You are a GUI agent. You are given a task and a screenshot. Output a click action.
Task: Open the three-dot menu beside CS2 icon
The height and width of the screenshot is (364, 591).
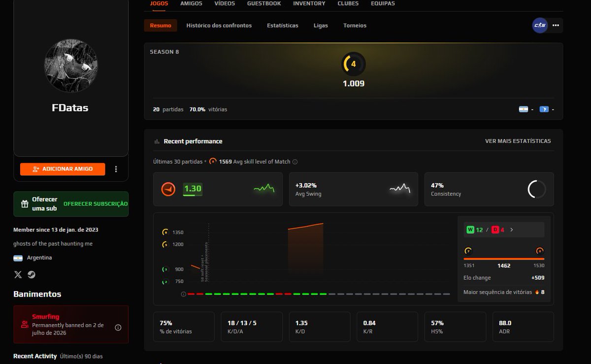click(556, 25)
